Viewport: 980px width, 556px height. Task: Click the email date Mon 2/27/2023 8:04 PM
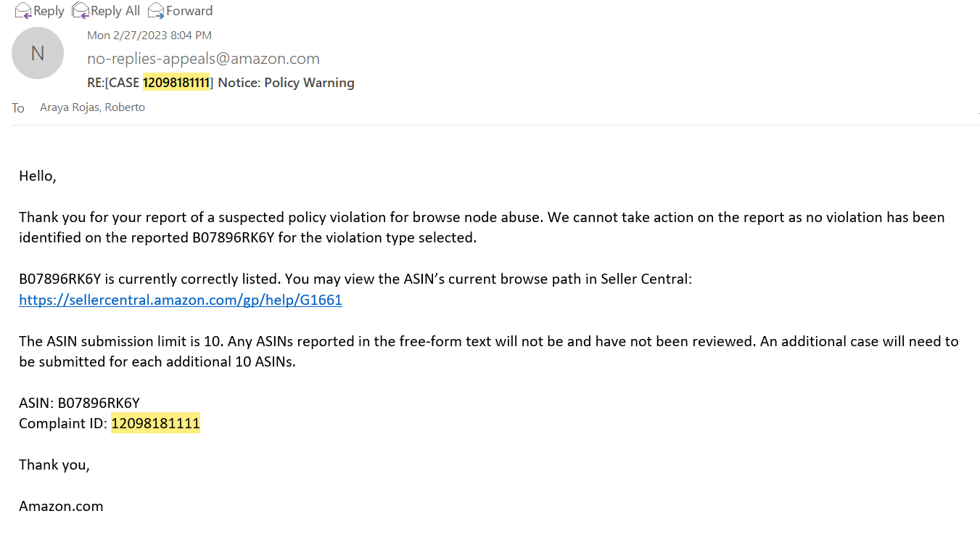tap(149, 35)
